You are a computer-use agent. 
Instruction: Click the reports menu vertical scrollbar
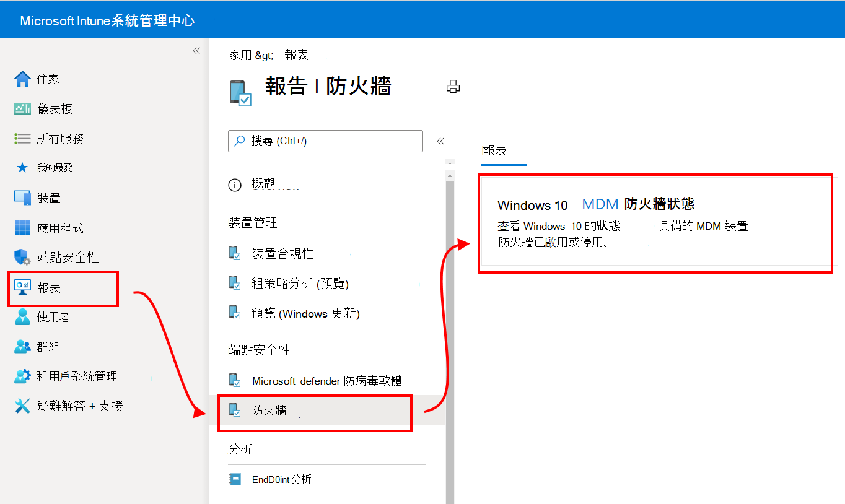click(450, 341)
